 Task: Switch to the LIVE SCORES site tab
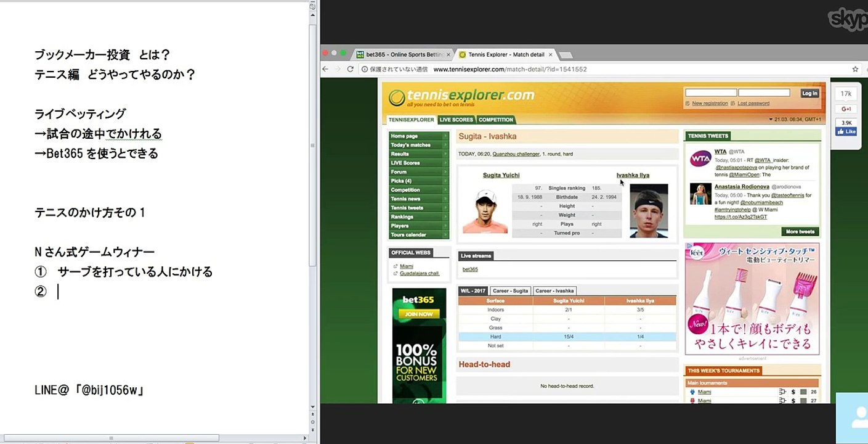point(456,120)
